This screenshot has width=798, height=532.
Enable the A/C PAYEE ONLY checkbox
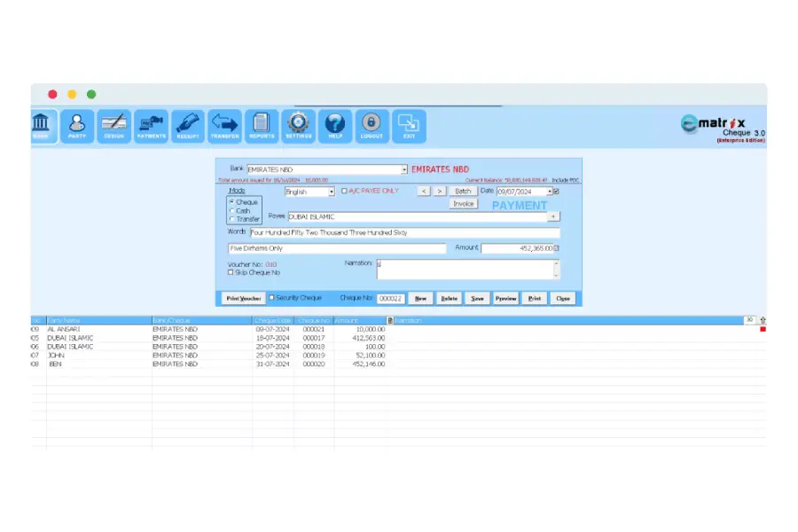point(344,191)
